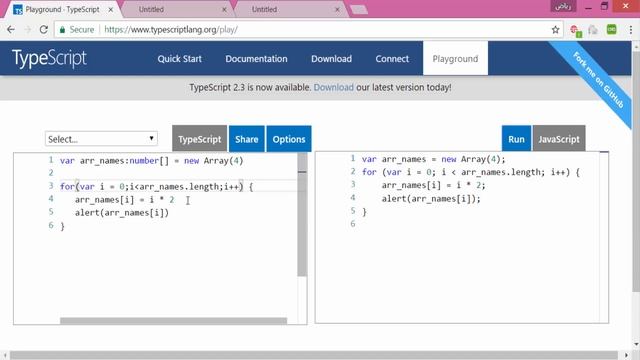The height and width of the screenshot is (360, 640).
Task: Click the TypeScript editor tab button
Action: pos(200,139)
